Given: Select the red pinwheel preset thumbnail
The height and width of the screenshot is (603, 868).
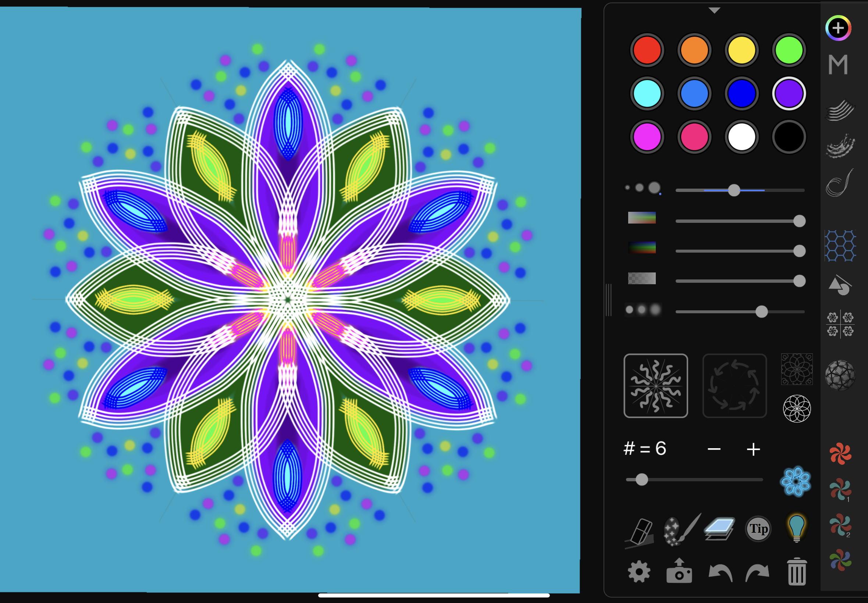Looking at the screenshot, I should coord(840,453).
